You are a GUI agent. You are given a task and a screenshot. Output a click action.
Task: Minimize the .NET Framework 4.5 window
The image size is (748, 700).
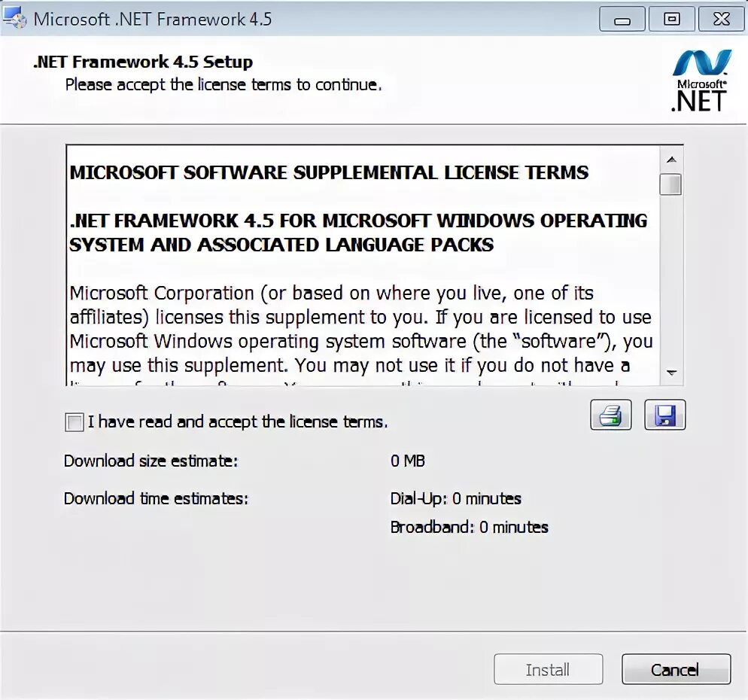622,19
